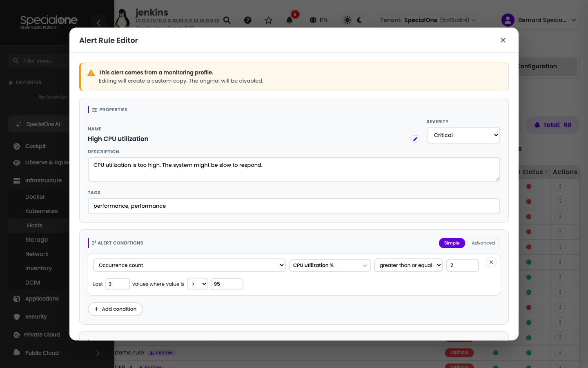This screenshot has width=588, height=368.
Task: Click the SpecialOne logo
Action: click(x=49, y=22)
